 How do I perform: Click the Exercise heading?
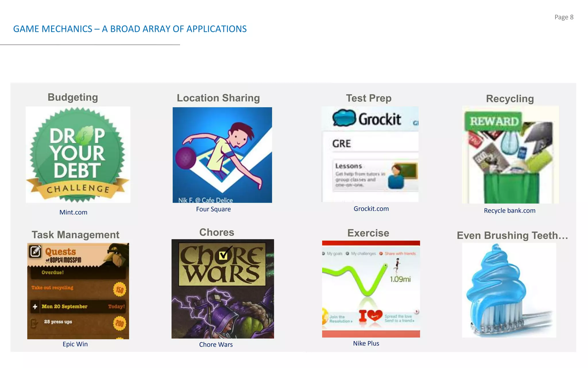368,233
